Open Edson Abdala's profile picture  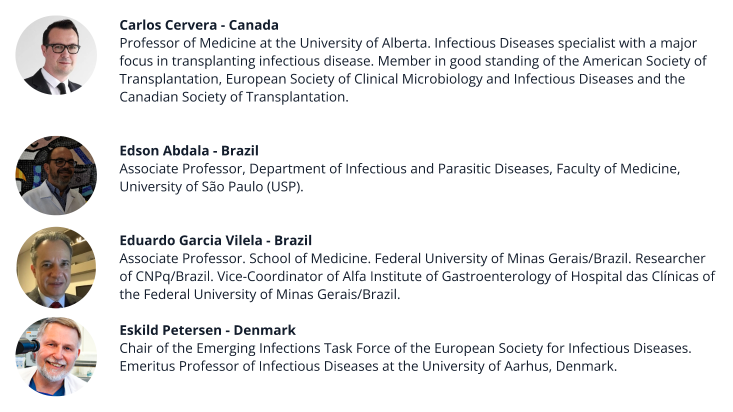pos(56,175)
